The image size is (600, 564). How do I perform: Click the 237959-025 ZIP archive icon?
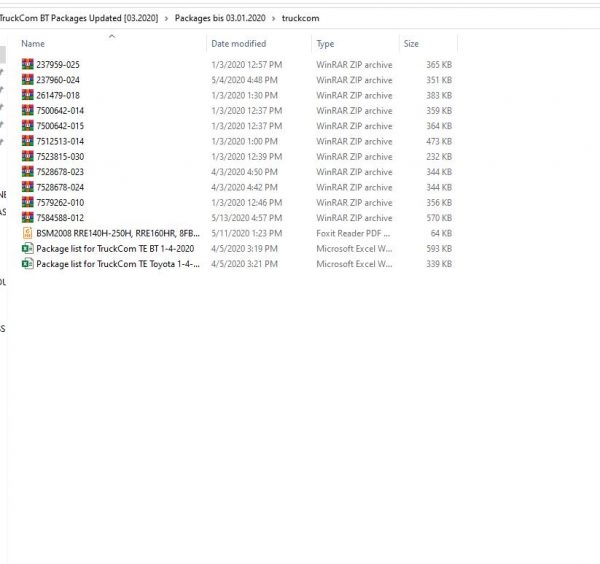(x=28, y=64)
